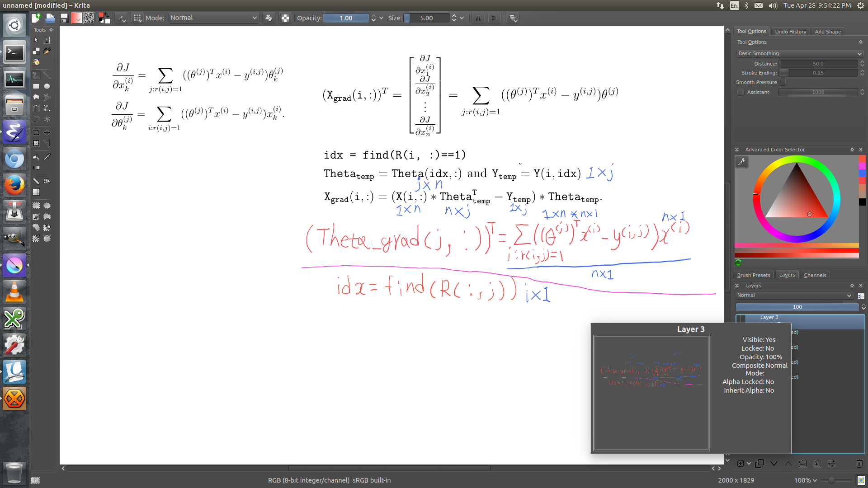Image resolution: width=868 pixels, height=488 pixels.
Task: Select the Text tool
Action: pos(47,40)
